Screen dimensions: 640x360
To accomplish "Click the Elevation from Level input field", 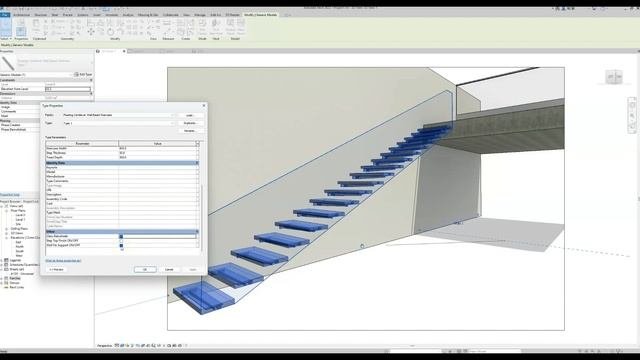I will (x=68, y=89).
